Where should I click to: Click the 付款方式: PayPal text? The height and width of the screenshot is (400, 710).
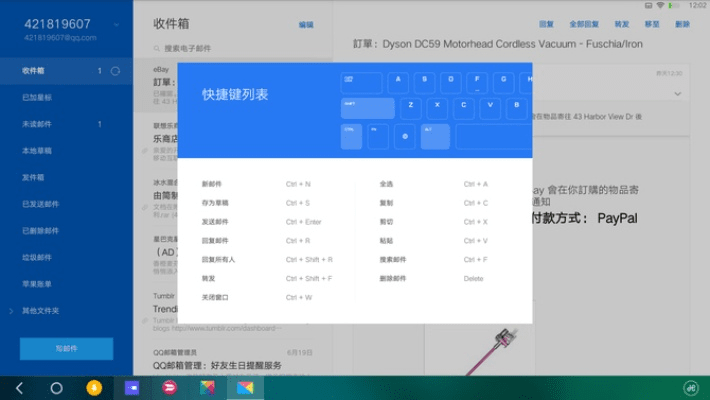(x=585, y=219)
